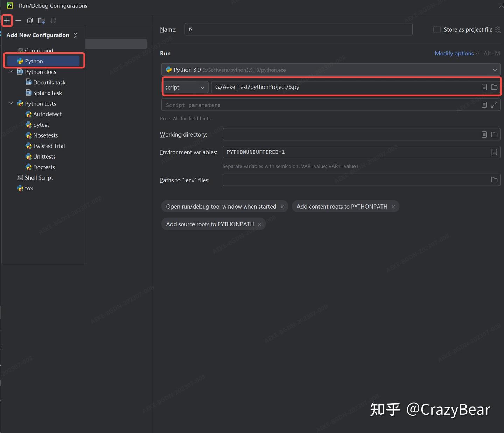Remove Add content roots to PYTHONPATH option
Screen dimensions: 504x433
coord(393,207)
